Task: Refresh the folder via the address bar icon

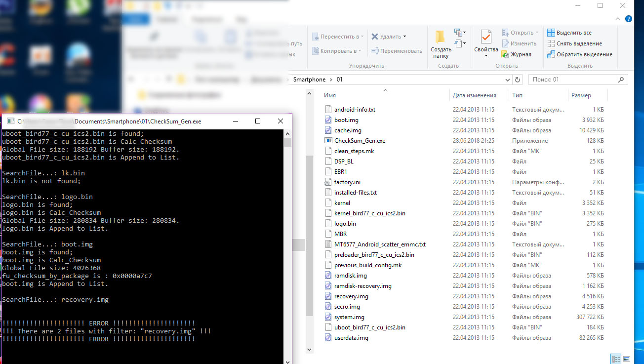Action: [x=518, y=80]
